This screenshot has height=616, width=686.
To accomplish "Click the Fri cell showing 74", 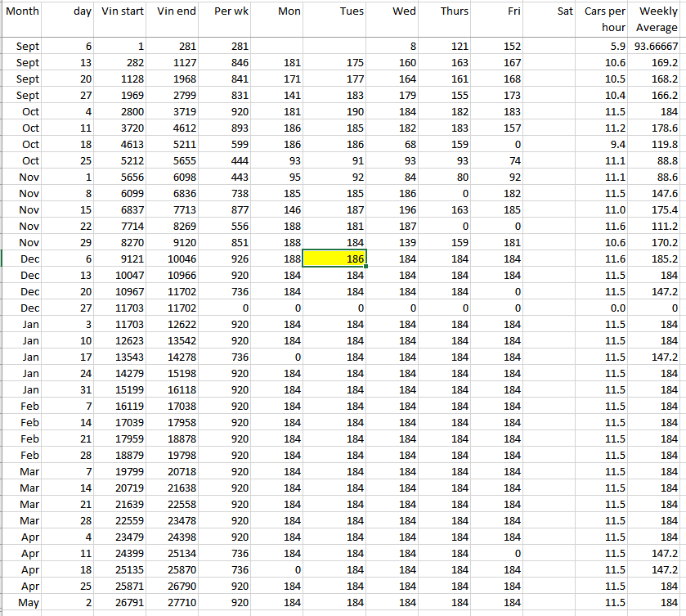I will pyautogui.click(x=499, y=161).
